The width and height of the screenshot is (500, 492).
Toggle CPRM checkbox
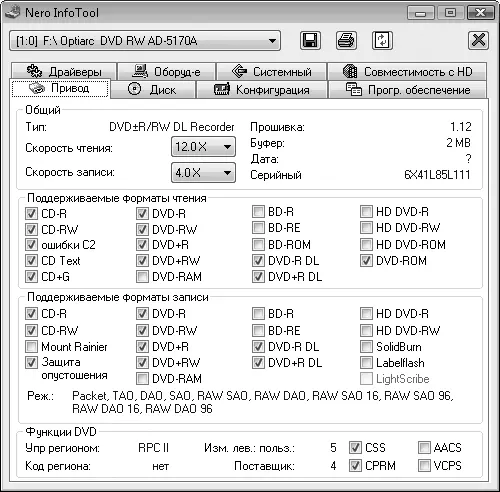(x=355, y=466)
